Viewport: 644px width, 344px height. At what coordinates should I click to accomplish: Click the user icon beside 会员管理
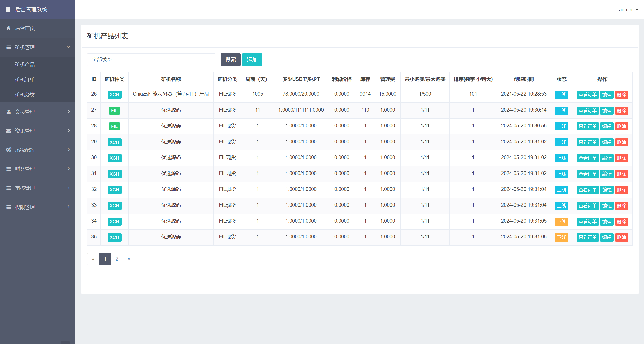(x=9, y=112)
